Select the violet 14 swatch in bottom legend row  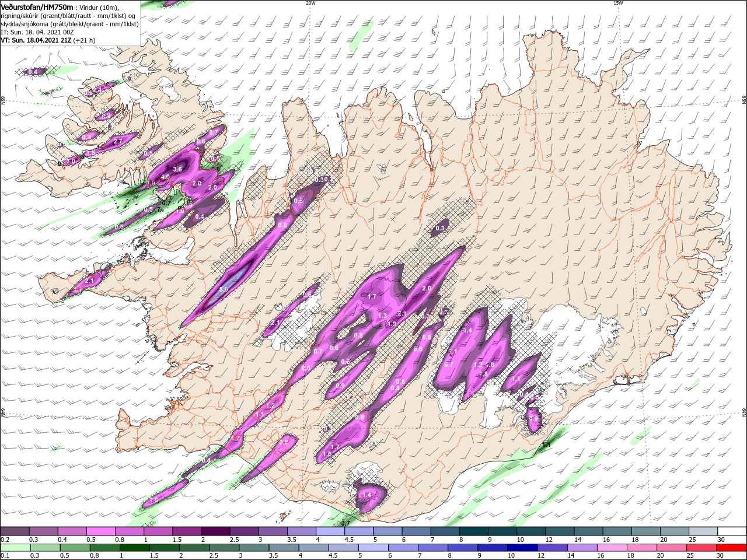(x=582, y=548)
